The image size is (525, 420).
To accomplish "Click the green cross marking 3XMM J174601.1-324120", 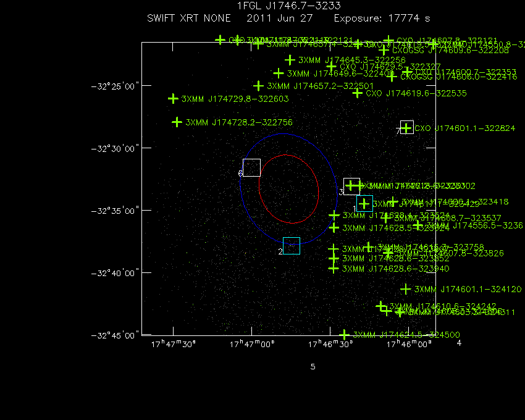I will point(406,289).
